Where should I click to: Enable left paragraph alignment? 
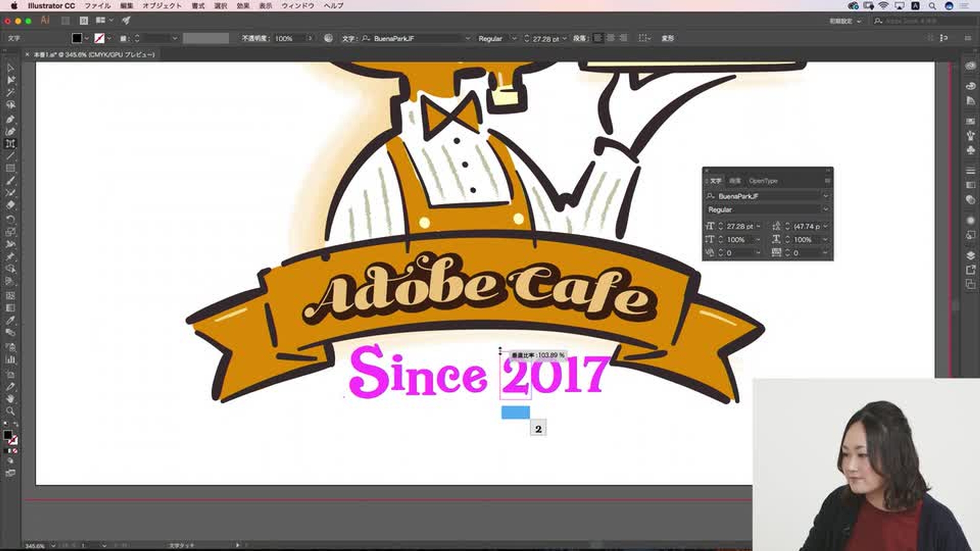coord(598,38)
